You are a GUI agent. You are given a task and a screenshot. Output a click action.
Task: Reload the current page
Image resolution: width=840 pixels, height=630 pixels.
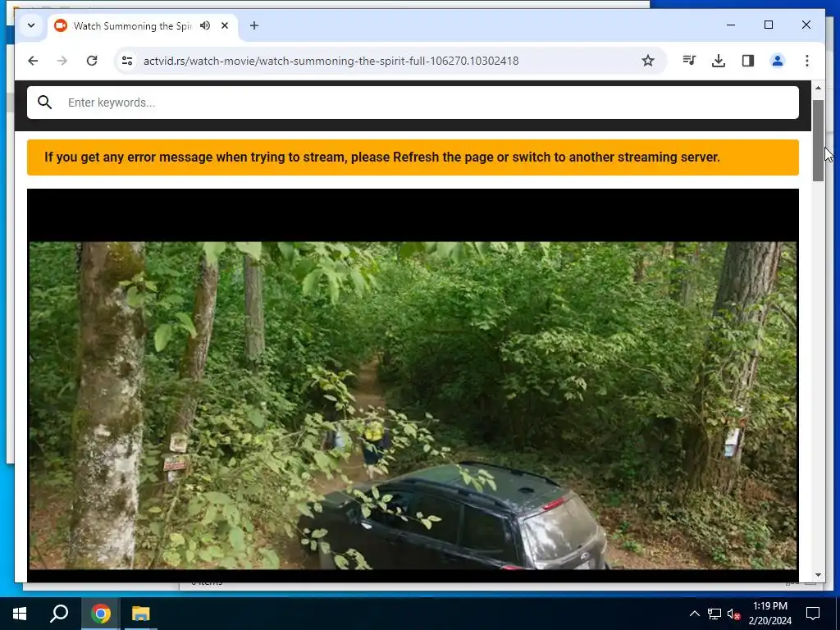click(x=92, y=61)
